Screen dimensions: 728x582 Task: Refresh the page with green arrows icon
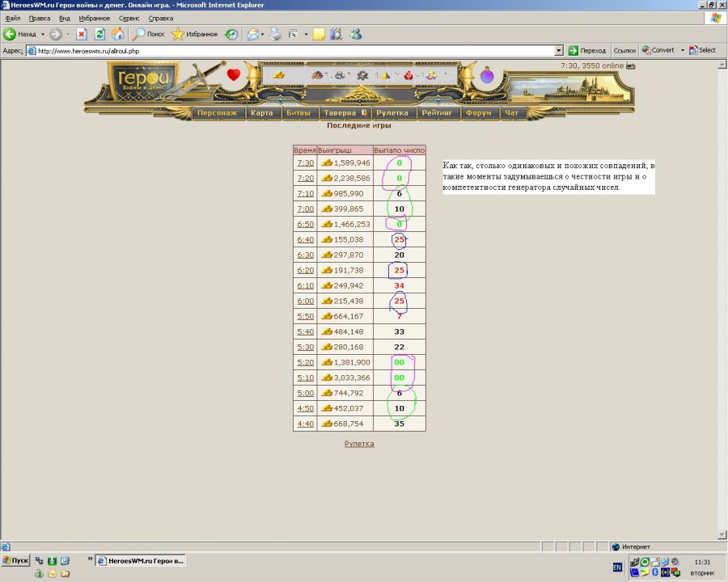(99, 34)
